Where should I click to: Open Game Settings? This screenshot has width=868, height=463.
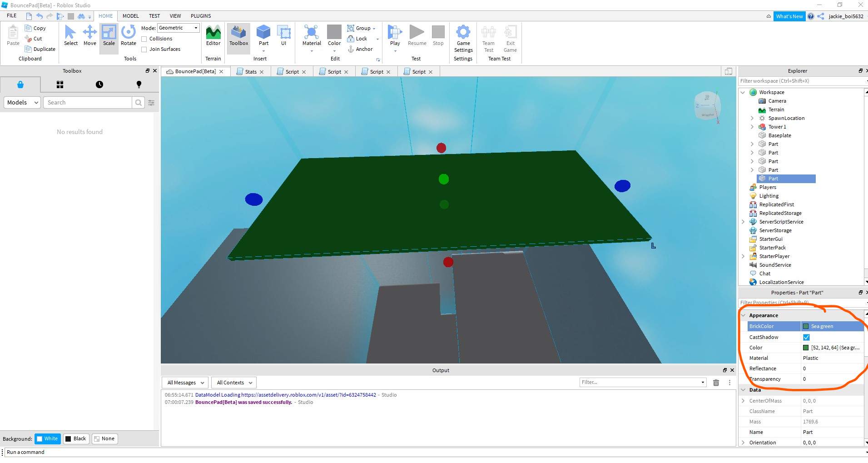463,39
